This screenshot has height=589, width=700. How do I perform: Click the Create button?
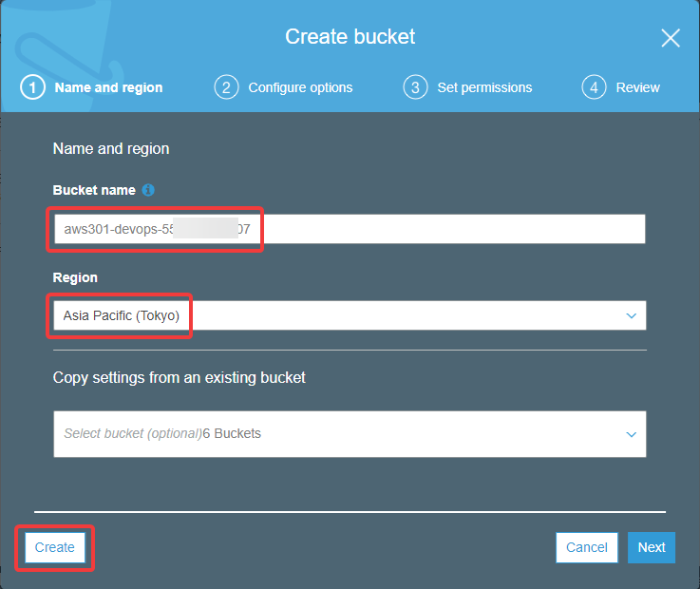click(x=55, y=547)
